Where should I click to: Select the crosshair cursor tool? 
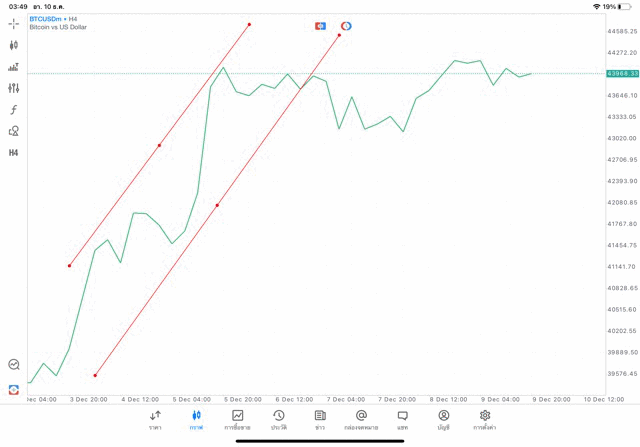(14, 23)
